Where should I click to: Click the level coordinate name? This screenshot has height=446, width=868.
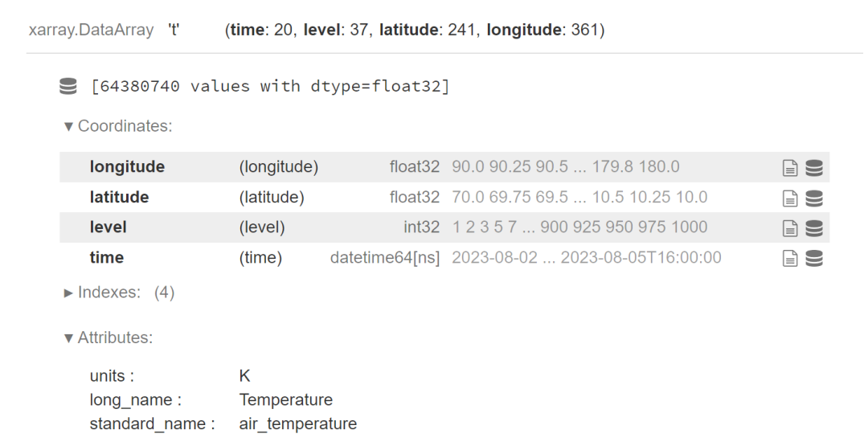[108, 227]
